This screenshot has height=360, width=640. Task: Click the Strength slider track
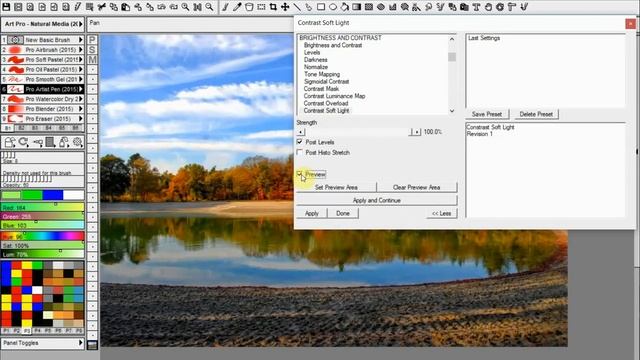(356, 132)
